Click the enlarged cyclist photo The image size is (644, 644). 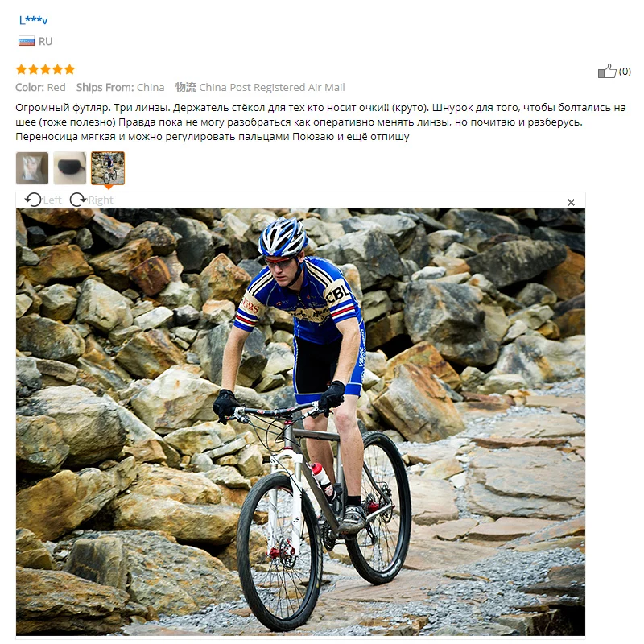click(x=300, y=422)
